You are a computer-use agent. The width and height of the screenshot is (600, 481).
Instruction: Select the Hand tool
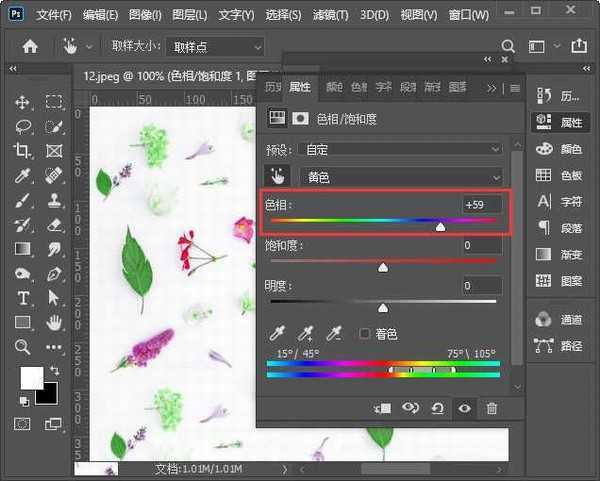54,322
